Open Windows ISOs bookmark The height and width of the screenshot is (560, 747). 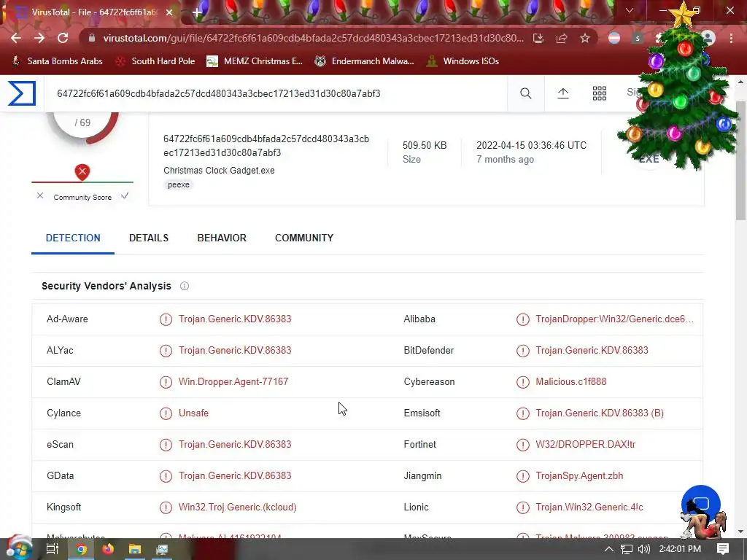(x=463, y=61)
